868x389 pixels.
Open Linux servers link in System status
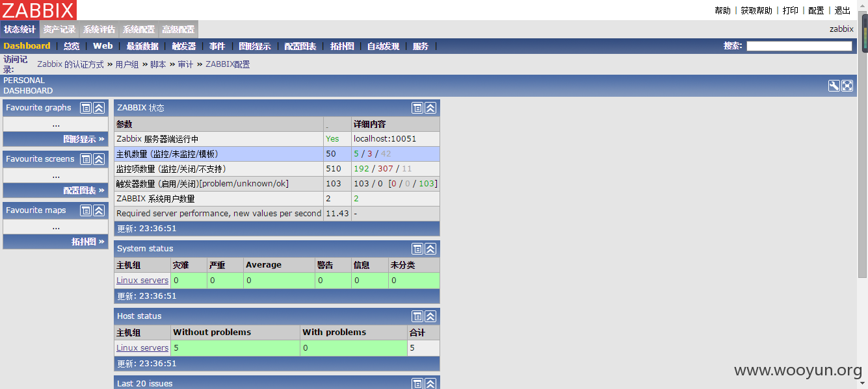click(x=142, y=281)
